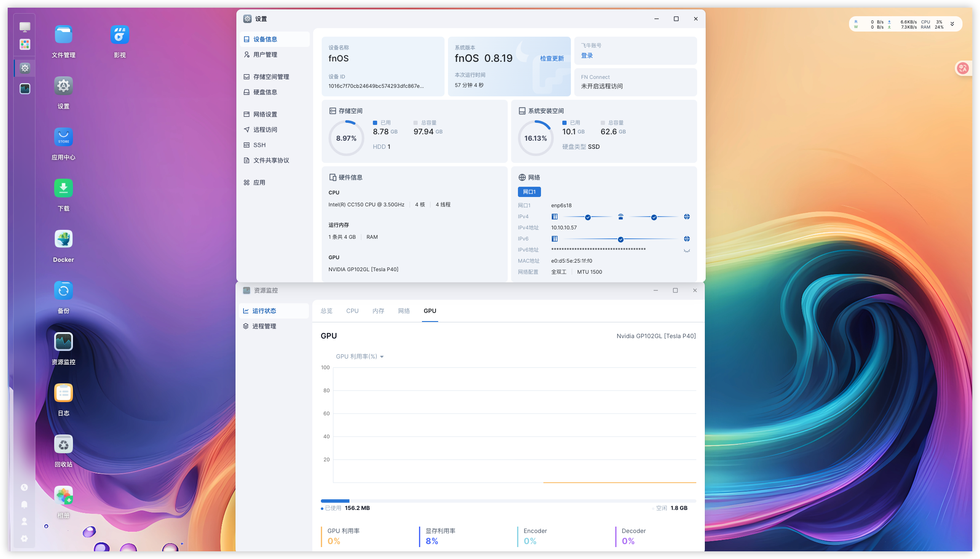Open 应用 in settings sidebar
This screenshot has width=980, height=559.
(275, 182)
